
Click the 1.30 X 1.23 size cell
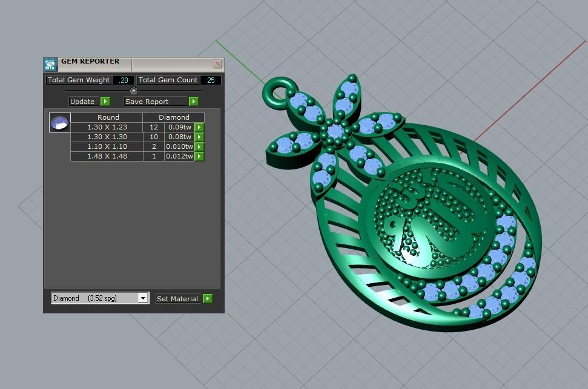(107, 128)
